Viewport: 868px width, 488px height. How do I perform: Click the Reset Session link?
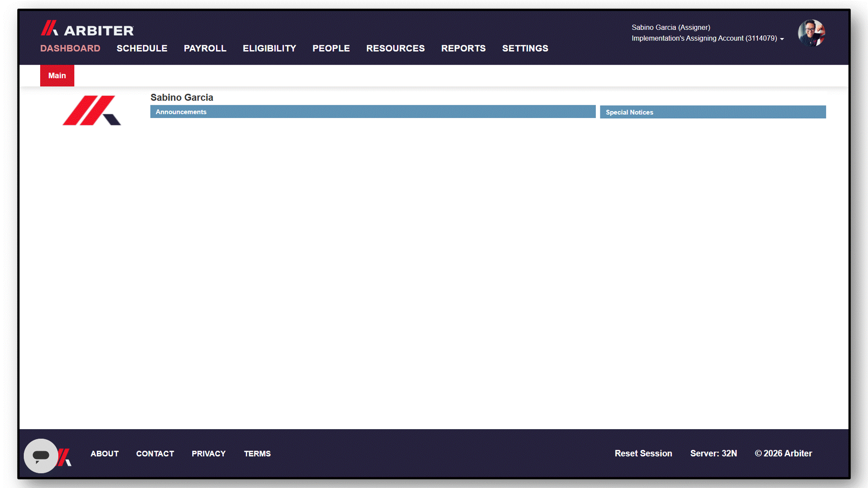643,453
